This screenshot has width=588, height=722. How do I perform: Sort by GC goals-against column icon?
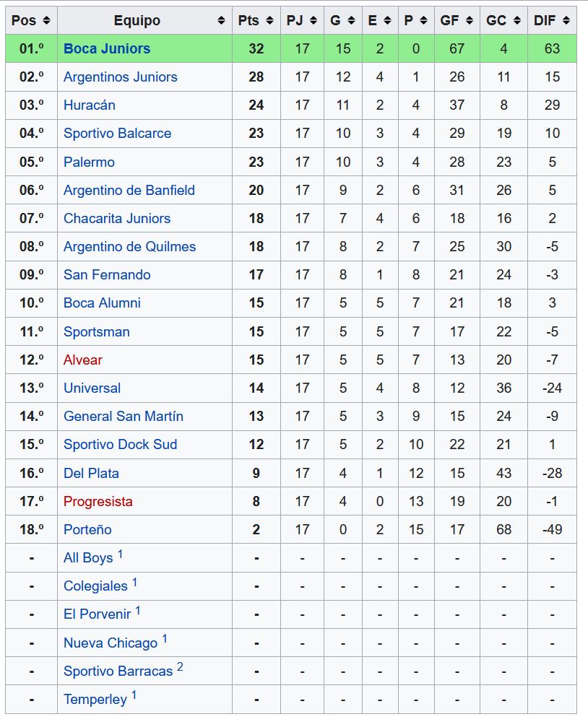[x=517, y=20]
